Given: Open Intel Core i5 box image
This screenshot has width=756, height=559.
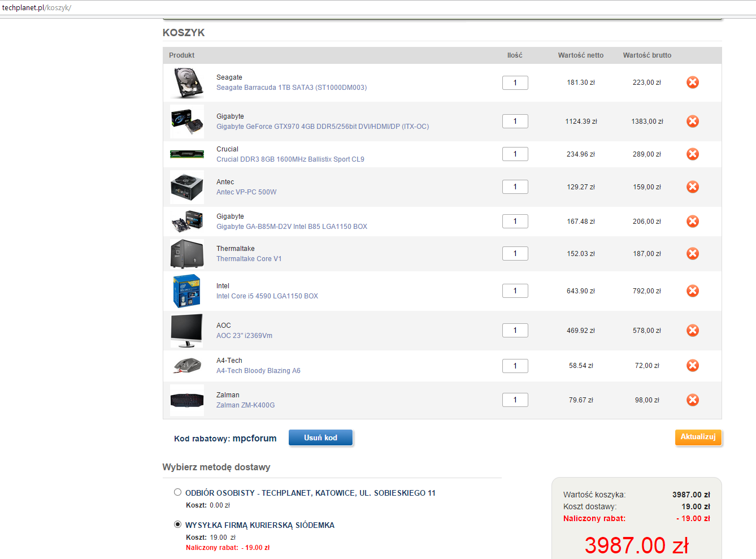Looking at the screenshot, I should (187, 291).
